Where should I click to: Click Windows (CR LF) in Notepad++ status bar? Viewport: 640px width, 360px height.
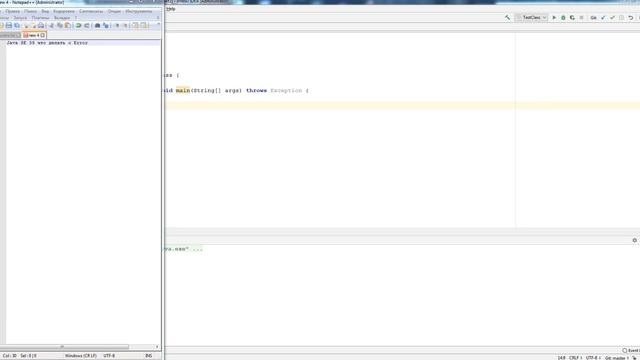pyautogui.click(x=81, y=356)
